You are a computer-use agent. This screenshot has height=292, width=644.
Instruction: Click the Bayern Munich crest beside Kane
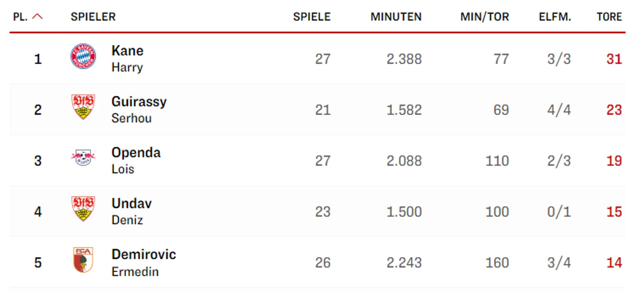(83, 56)
